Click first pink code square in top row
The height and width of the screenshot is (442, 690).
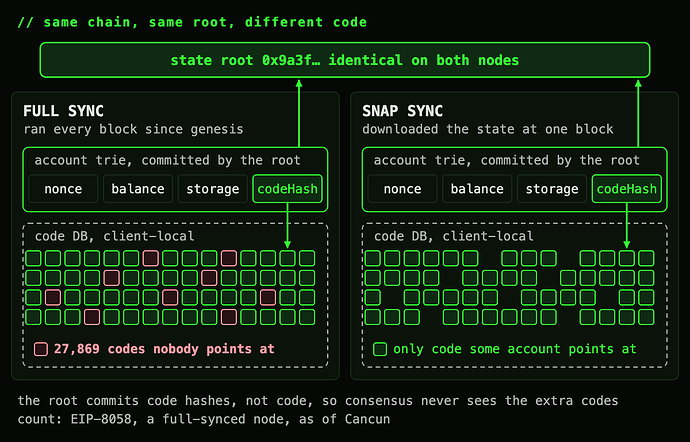150,258
